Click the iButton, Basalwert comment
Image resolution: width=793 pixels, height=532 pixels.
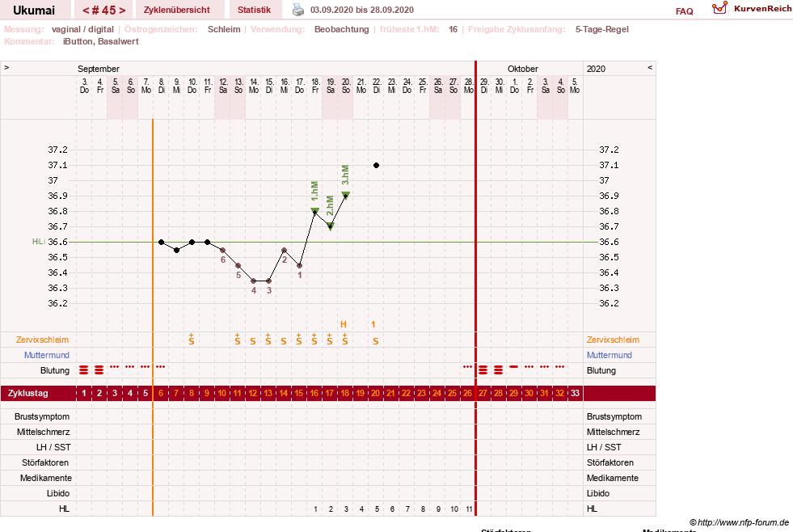(101, 41)
